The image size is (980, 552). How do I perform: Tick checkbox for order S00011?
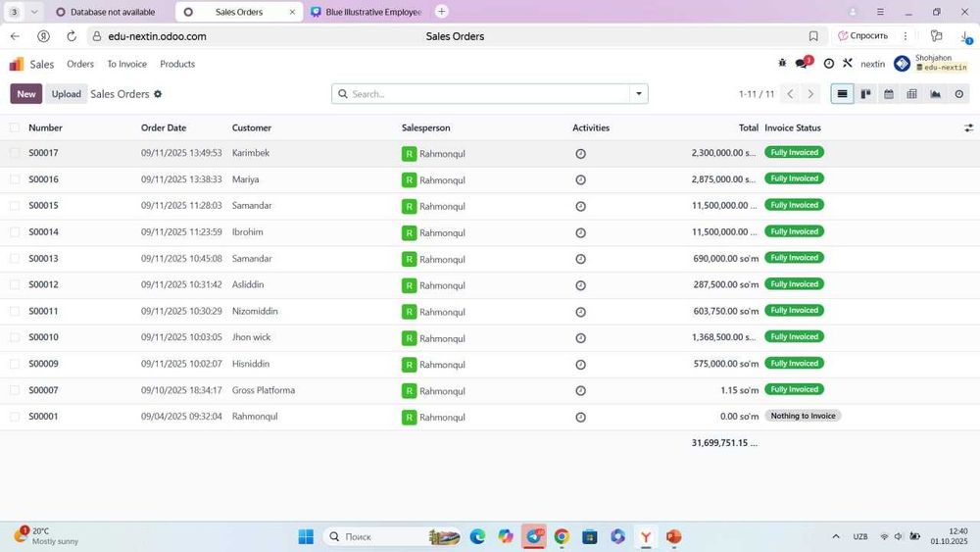(15, 312)
